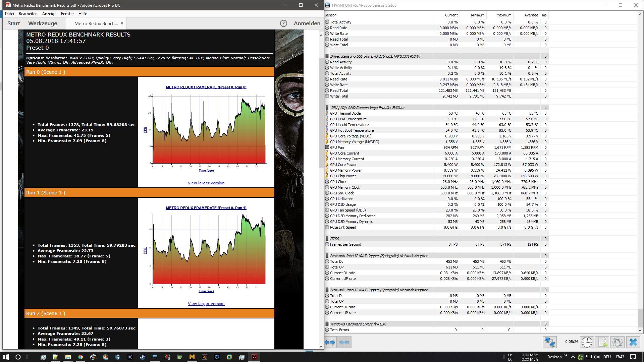Show hidden system tray icons chevron
The width and height of the screenshot is (644, 362).
coord(573,357)
